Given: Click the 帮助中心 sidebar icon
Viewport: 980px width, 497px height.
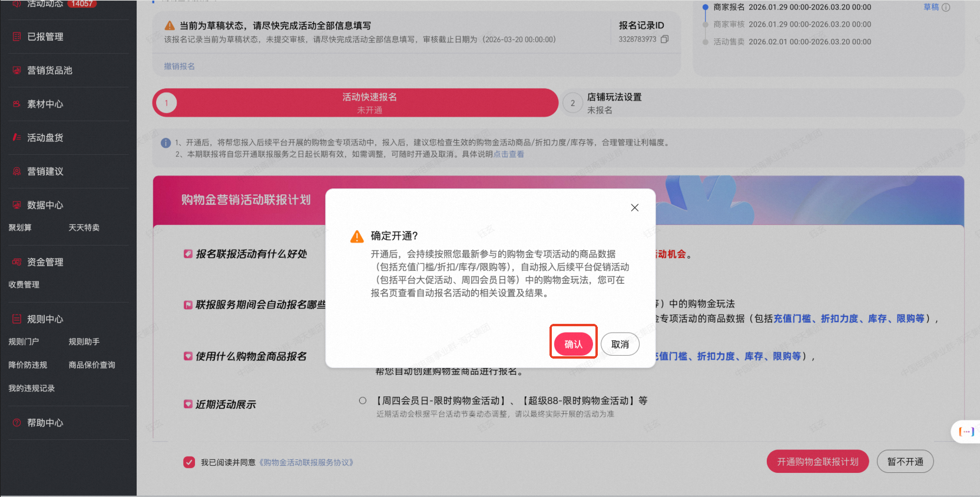Looking at the screenshot, I should click(x=16, y=423).
